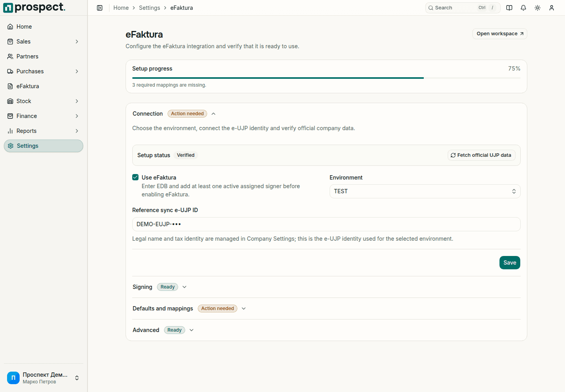Click the Sales bag icon
This screenshot has width=565, height=392.
[10, 42]
